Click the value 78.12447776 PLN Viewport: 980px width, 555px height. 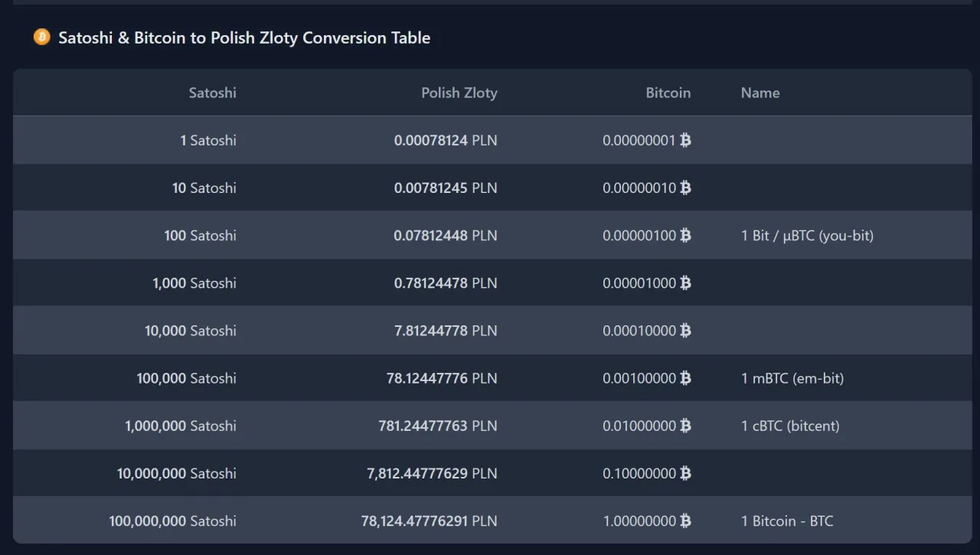pos(442,377)
